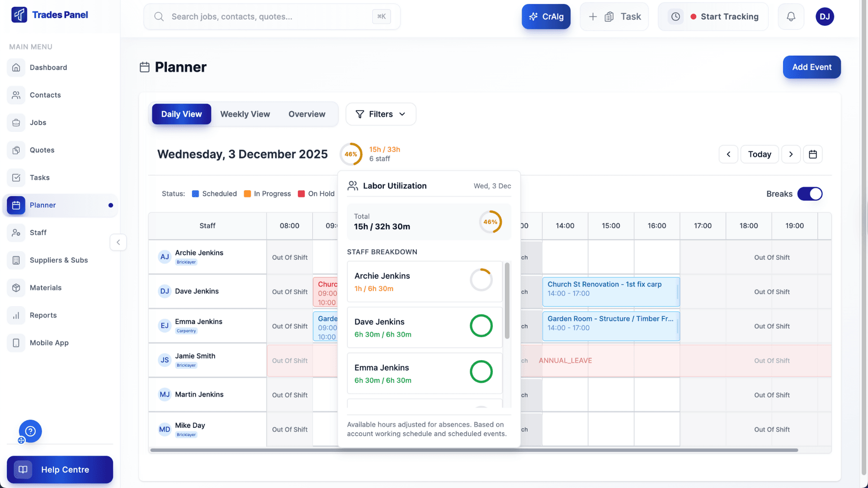Screen dimensions: 868x488
Task: Select the Suppliers & Subs menu entry
Action: click(x=58, y=260)
